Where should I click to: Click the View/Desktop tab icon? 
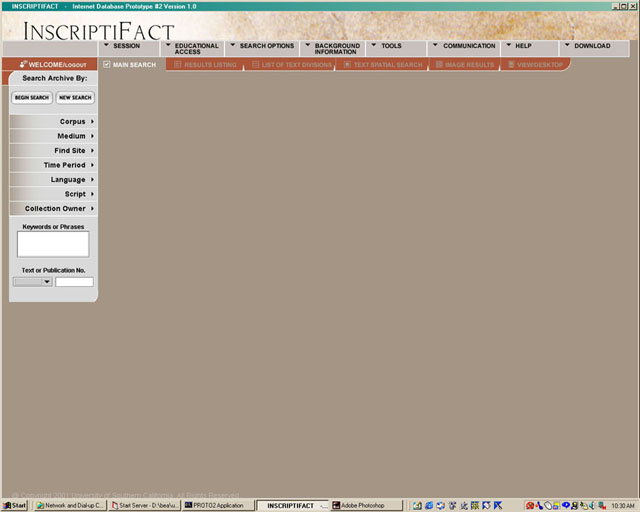[x=511, y=65]
